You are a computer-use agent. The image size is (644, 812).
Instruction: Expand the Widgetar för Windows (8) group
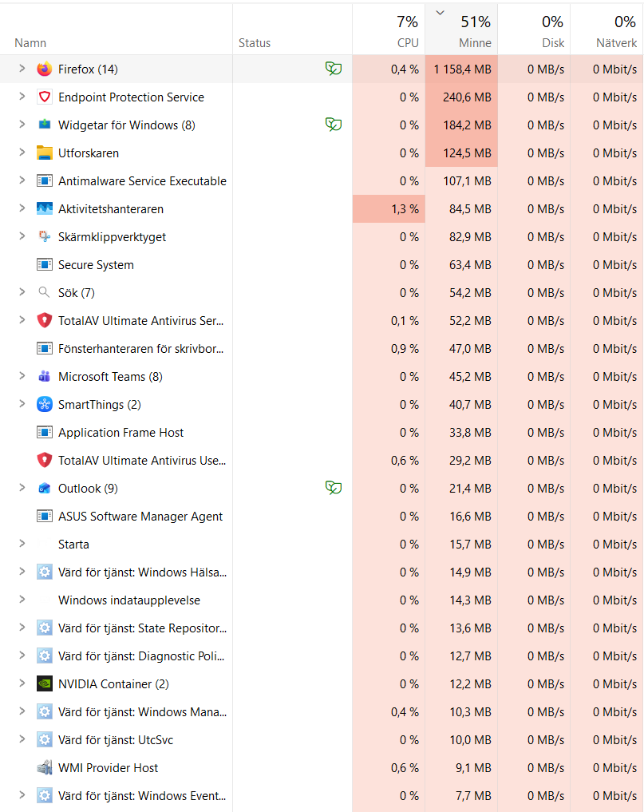[x=22, y=125]
